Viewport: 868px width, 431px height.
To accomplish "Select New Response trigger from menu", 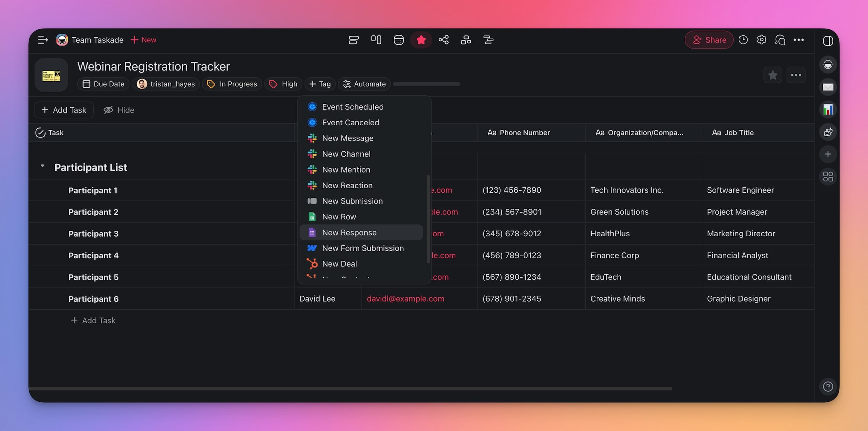I will click(x=349, y=232).
